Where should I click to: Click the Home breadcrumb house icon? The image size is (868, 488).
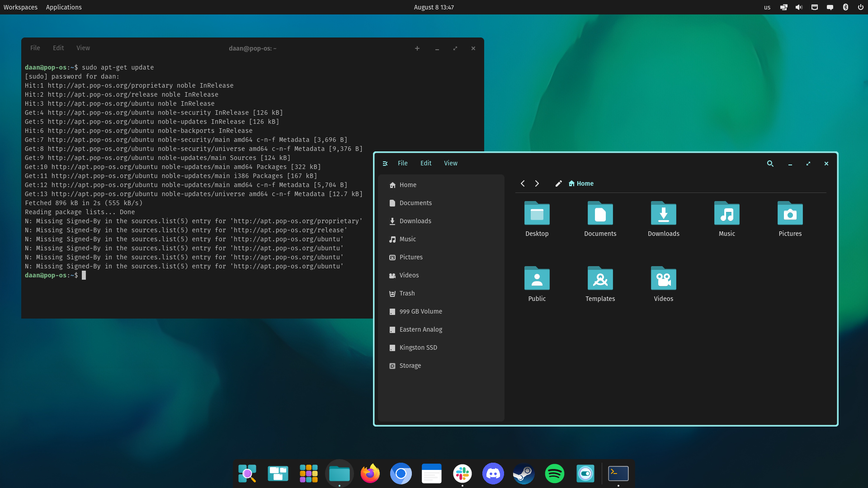pos(572,183)
